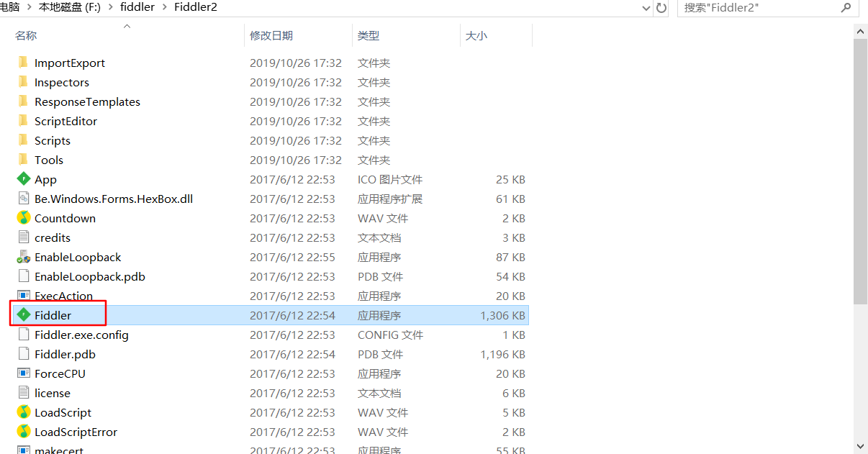This screenshot has width=868, height=454.
Task: Click the LoadScript WAV file icon
Action: click(23, 412)
